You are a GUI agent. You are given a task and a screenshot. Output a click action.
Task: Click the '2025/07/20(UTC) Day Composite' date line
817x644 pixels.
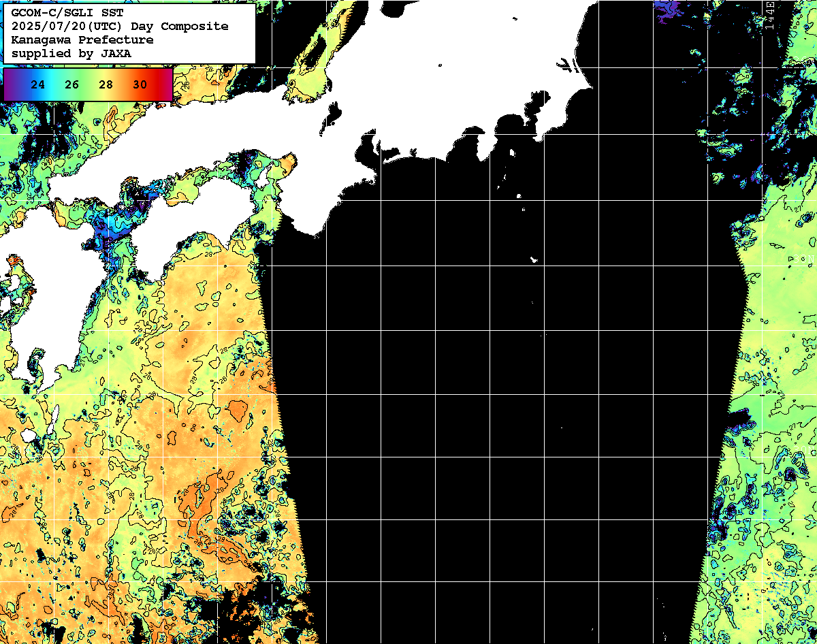click(120, 27)
